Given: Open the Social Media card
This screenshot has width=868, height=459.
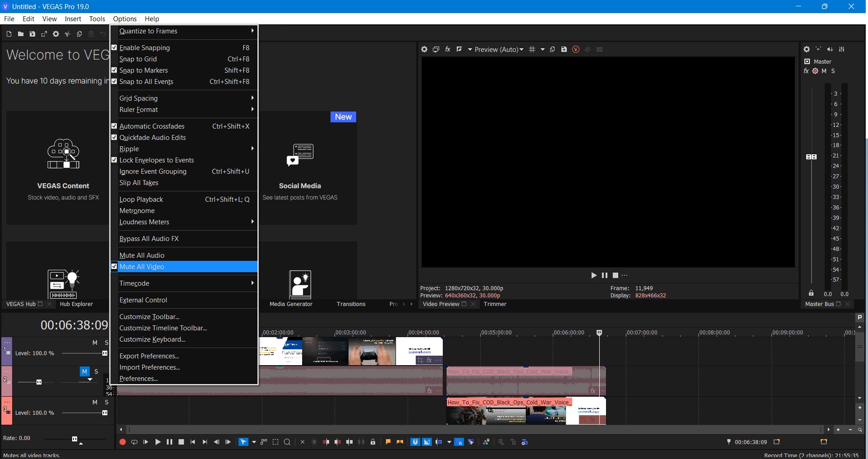Looking at the screenshot, I should click(308, 168).
